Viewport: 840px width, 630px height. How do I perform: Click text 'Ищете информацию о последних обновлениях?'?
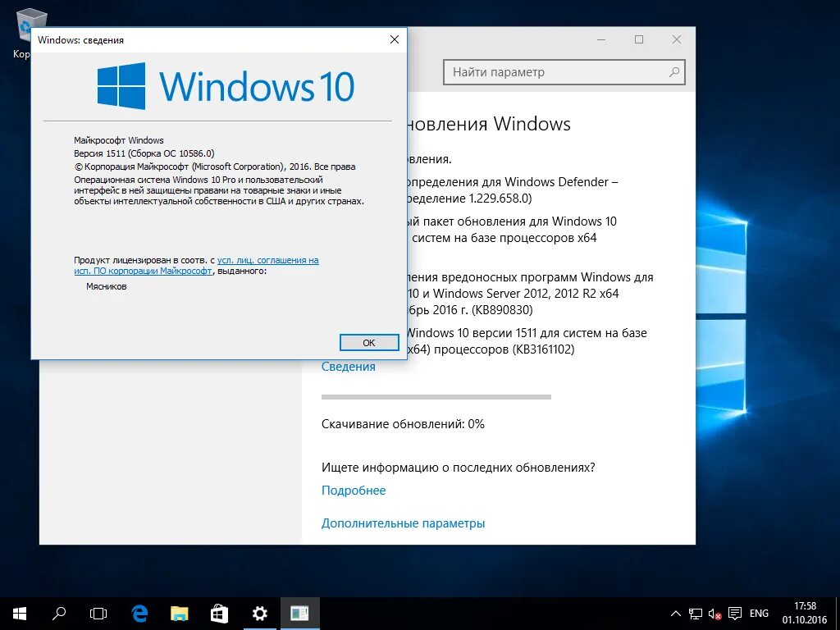coord(458,467)
